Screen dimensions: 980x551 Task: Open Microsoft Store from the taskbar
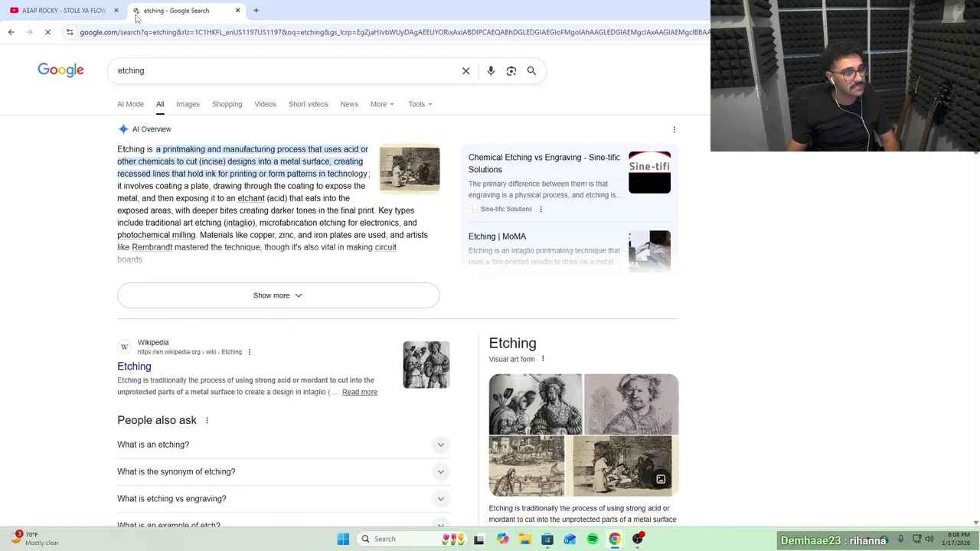coord(547,539)
